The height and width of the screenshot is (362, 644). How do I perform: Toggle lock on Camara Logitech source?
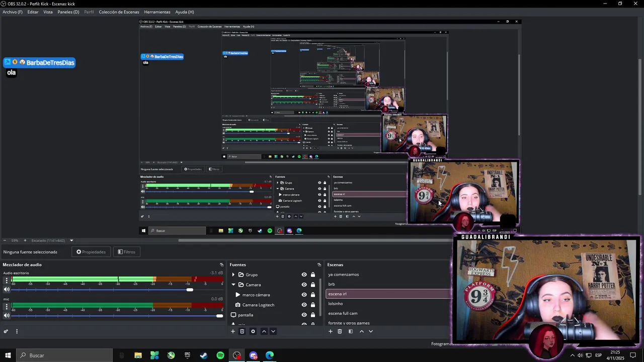tap(313, 305)
